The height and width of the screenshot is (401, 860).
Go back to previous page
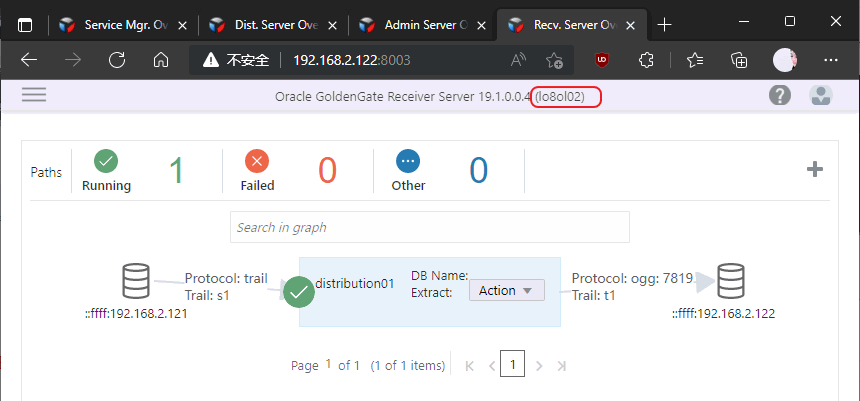[x=29, y=60]
